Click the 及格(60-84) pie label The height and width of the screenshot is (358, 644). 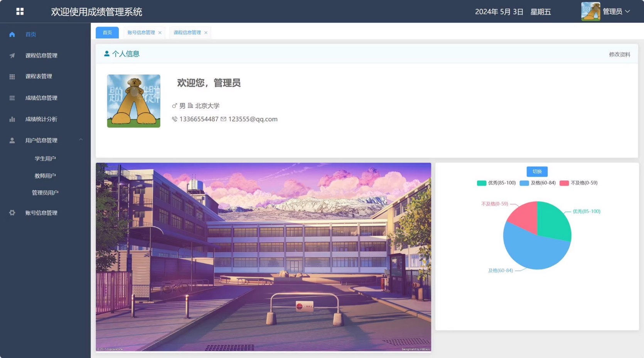501,271
